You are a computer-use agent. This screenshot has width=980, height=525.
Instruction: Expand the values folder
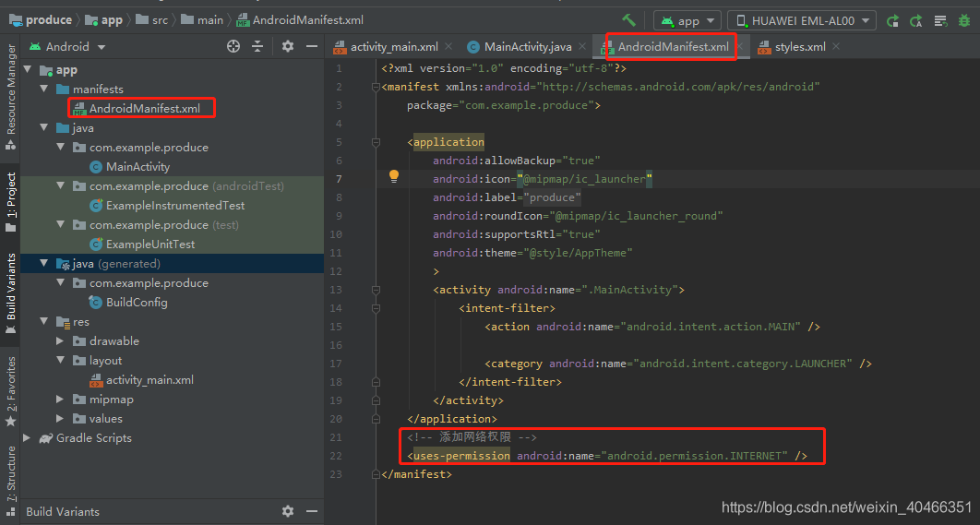(61, 418)
